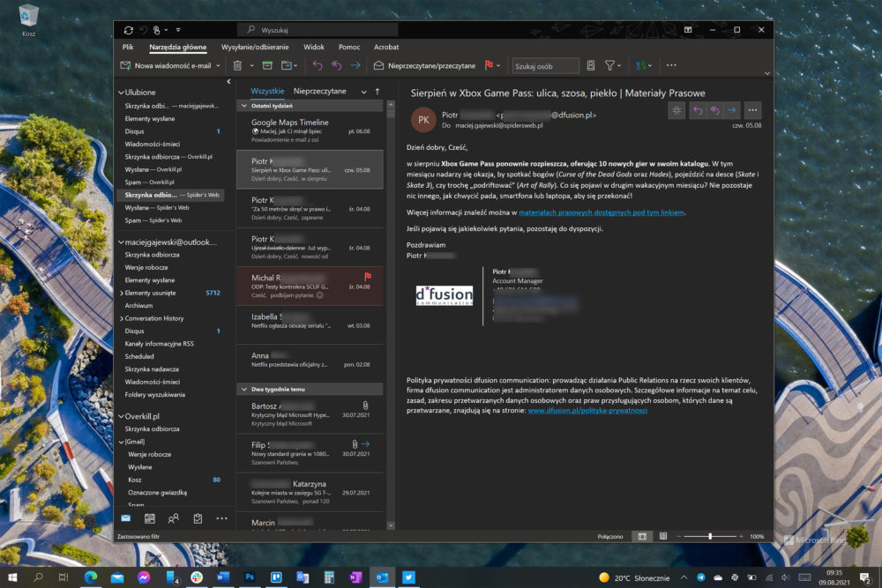The image size is (882, 588).
Task: Collapse the Overkill.pl account tree
Action: (121, 417)
